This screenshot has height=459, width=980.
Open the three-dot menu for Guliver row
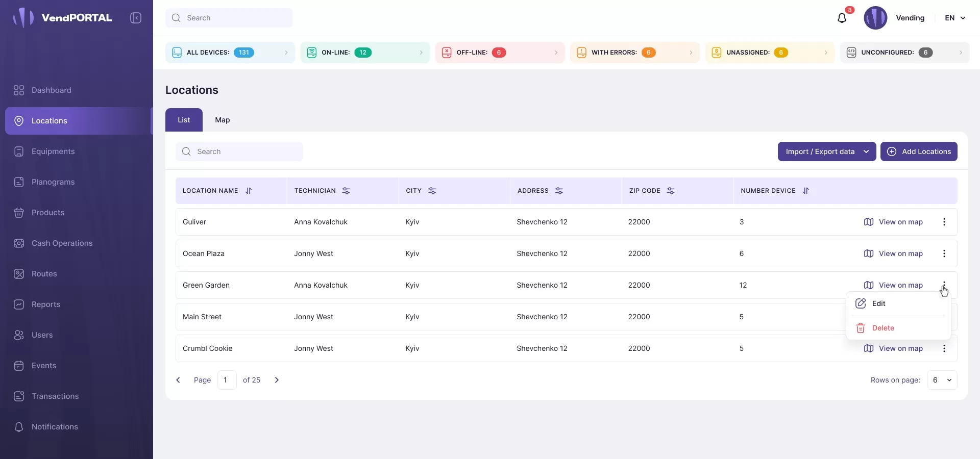pos(944,222)
